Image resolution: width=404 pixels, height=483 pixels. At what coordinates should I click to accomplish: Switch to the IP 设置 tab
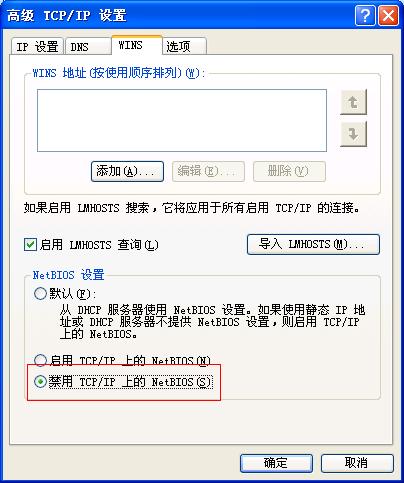pyautogui.click(x=37, y=47)
